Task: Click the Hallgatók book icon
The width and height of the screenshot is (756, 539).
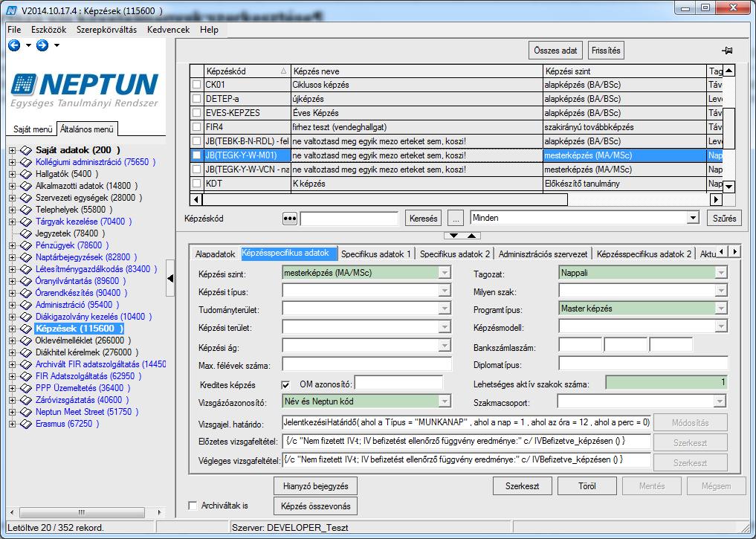Action: [26, 174]
